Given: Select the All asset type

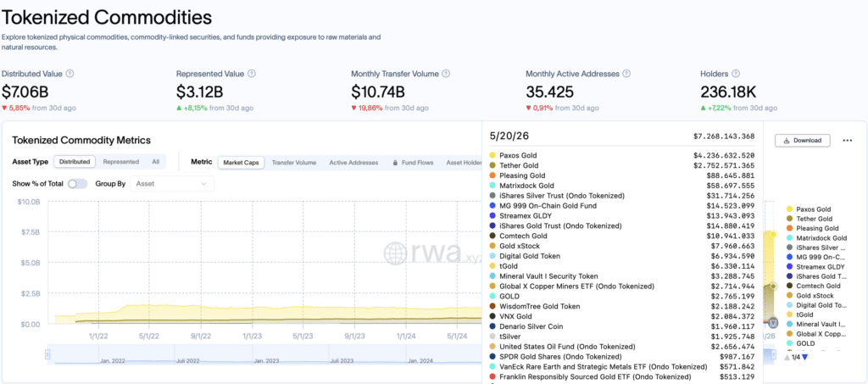Looking at the screenshot, I should click(156, 162).
